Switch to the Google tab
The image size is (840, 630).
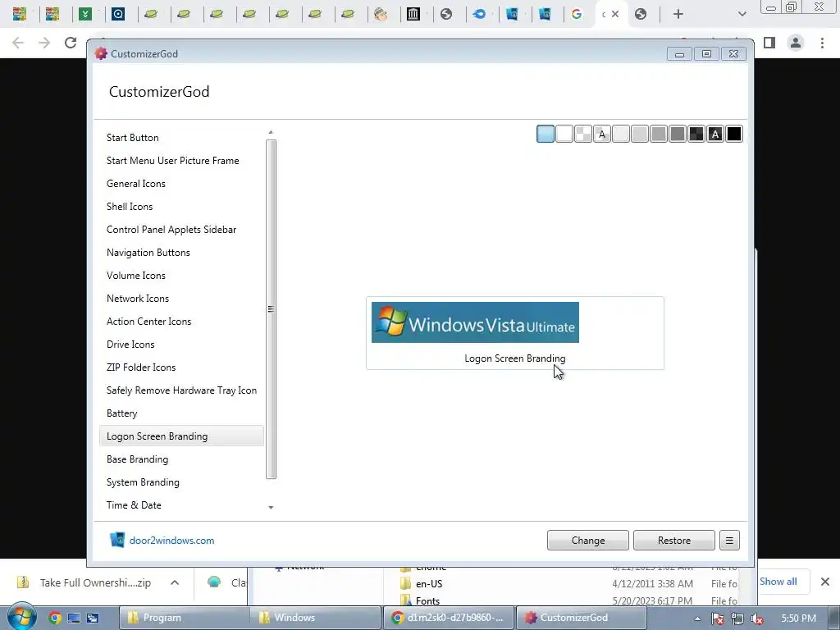pyautogui.click(x=577, y=15)
